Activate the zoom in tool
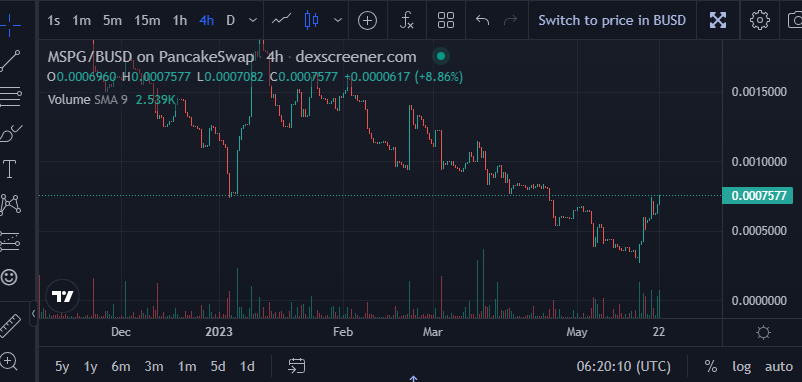This screenshot has width=802, height=382. (x=9, y=361)
